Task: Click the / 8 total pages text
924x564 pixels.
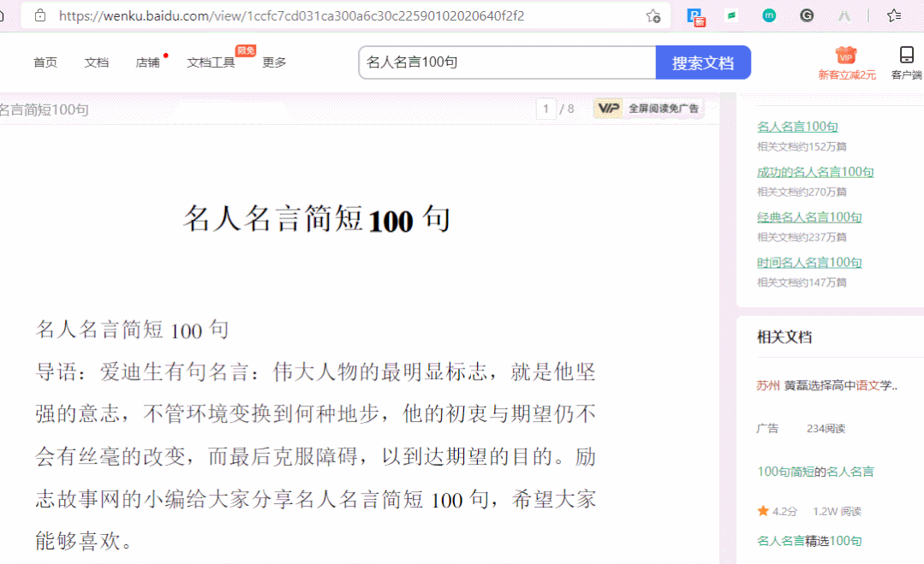Action: click(x=567, y=109)
